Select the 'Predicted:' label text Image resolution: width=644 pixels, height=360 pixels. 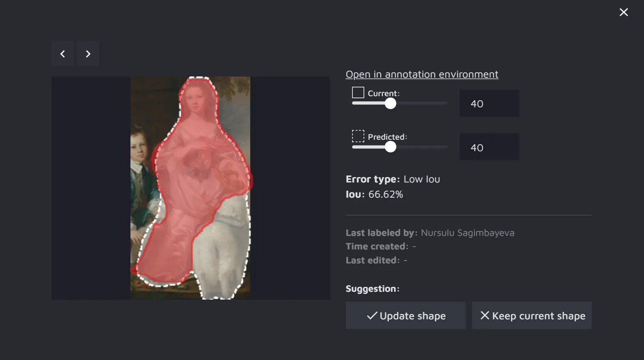point(387,137)
